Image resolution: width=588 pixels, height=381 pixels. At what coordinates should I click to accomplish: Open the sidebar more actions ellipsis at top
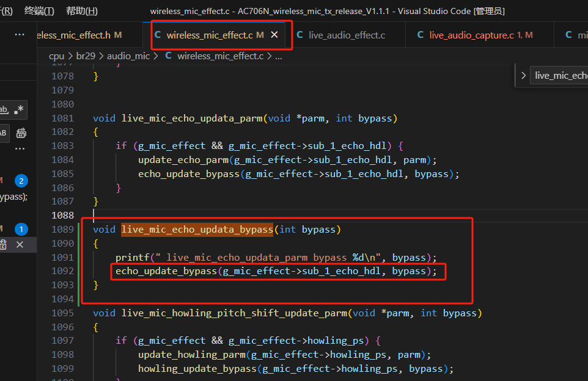20,35
